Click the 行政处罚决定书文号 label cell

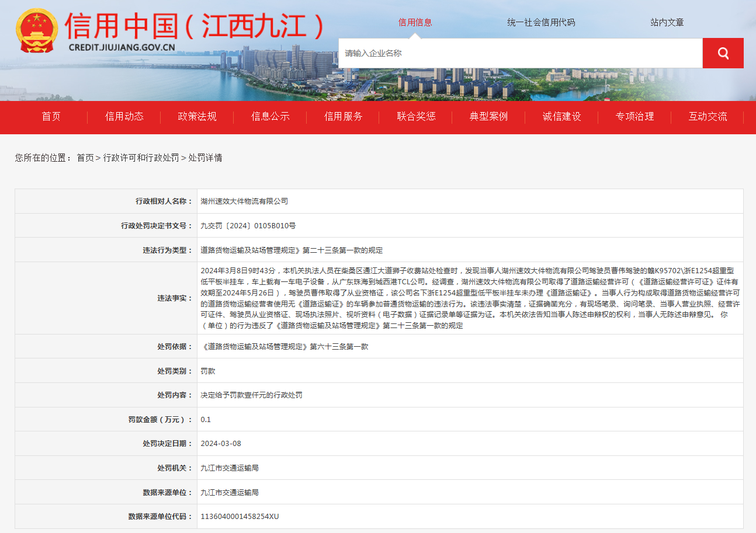pyautogui.click(x=105, y=225)
